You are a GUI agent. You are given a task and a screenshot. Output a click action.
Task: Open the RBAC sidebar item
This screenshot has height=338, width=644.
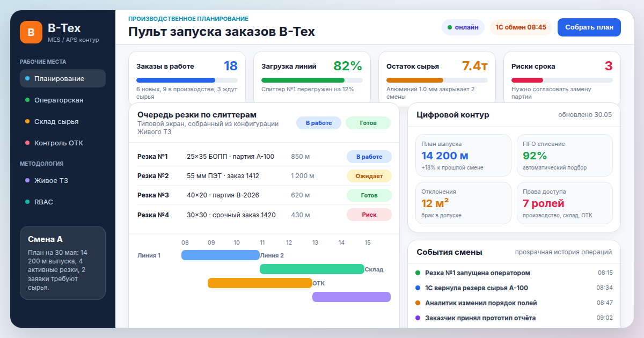(63, 202)
